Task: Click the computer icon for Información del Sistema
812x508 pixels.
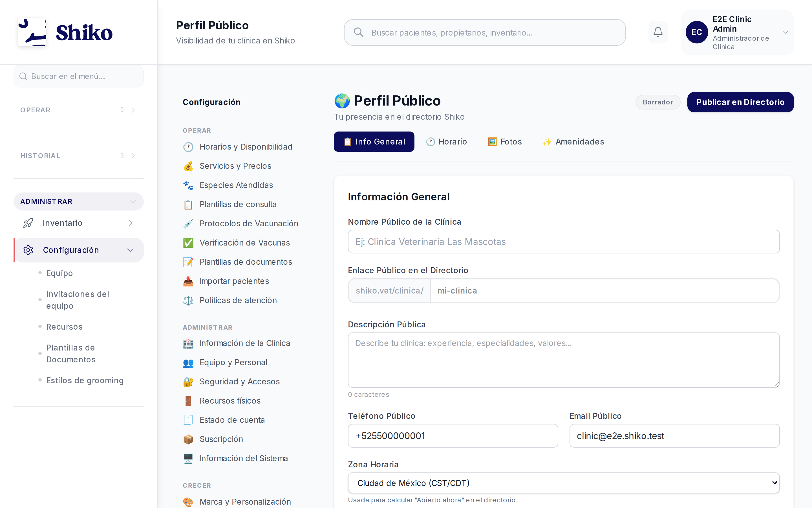Action: [x=188, y=458]
